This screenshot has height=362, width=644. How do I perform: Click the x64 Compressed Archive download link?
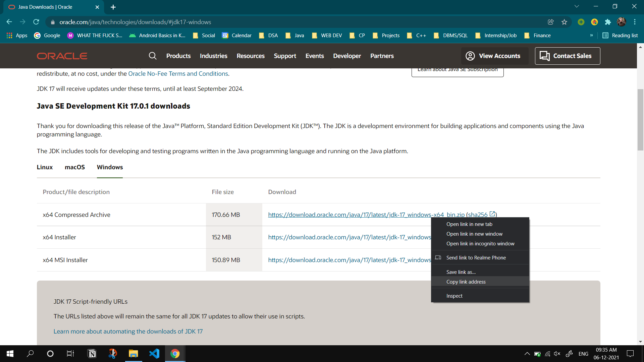366,215
